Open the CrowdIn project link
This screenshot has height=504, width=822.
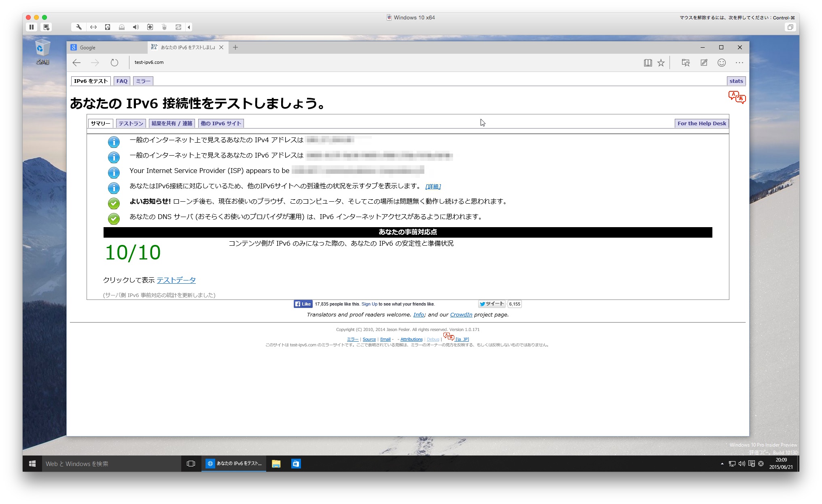coord(461,314)
